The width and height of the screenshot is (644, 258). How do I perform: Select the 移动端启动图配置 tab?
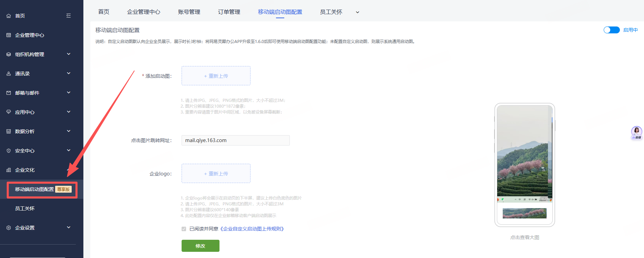(x=280, y=12)
